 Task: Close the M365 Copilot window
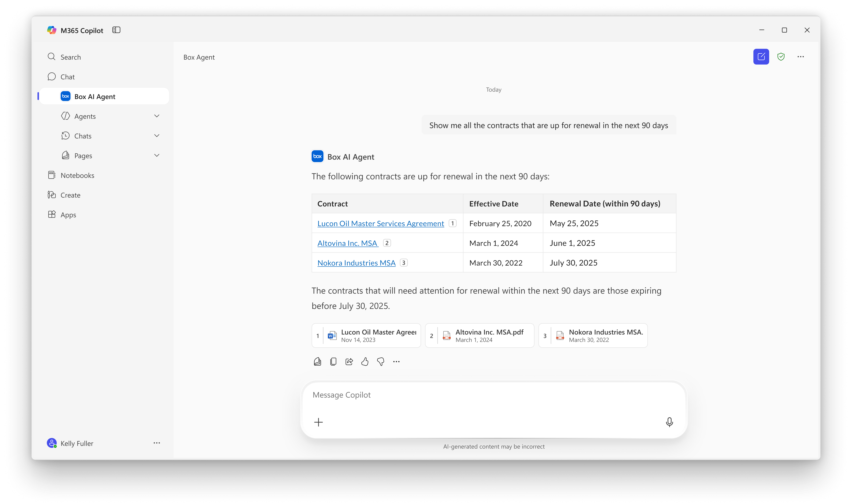point(807,30)
